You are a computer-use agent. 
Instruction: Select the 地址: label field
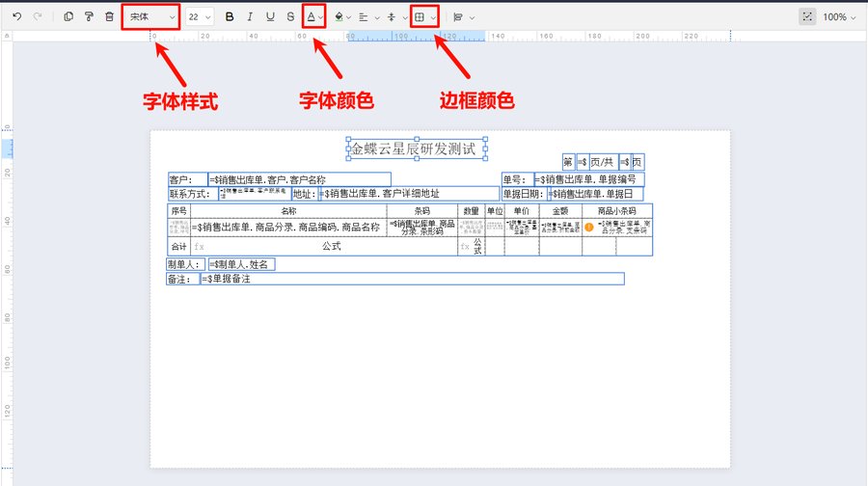click(x=305, y=194)
